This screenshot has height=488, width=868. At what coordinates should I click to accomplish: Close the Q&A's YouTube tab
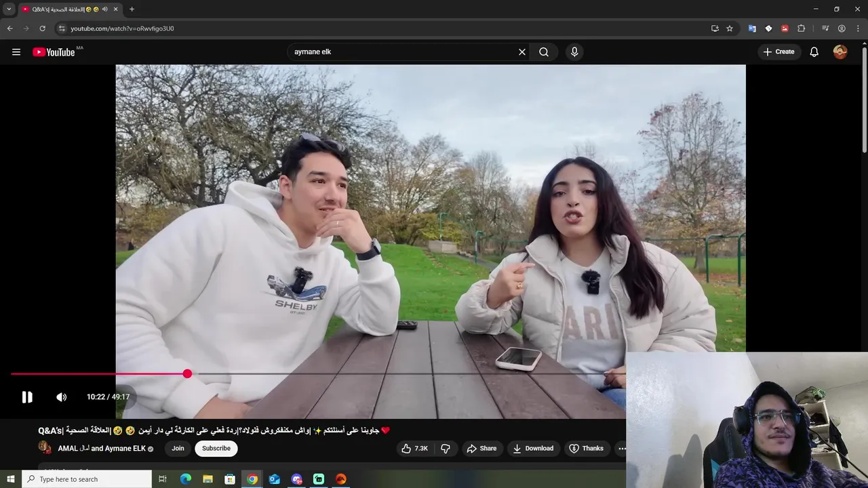[x=116, y=9]
